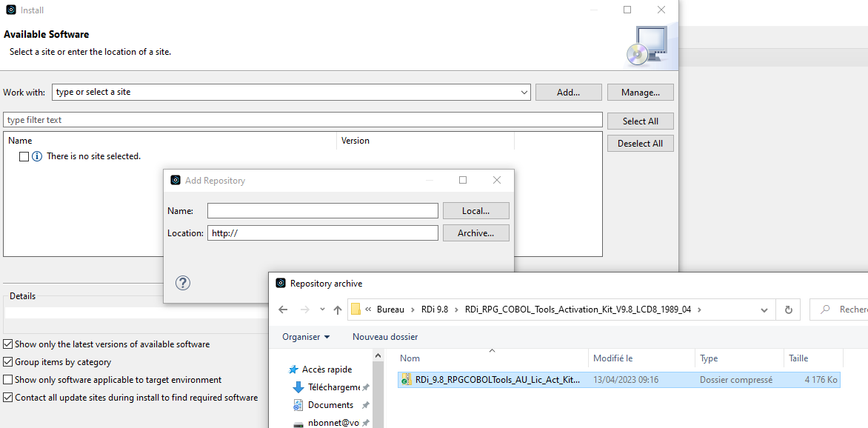Click the Deselect All button
This screenshot has height=428, width=868.
pyautogui.click(x=641, y=144)
